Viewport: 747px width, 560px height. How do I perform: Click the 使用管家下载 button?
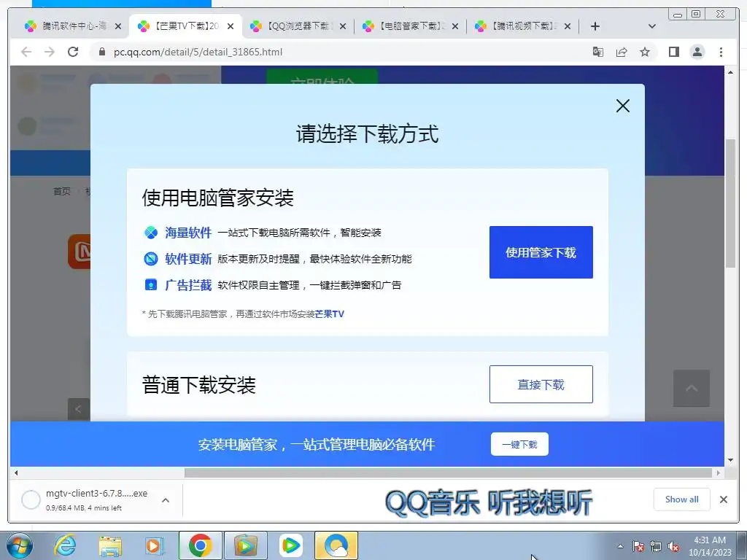(541, 252)
